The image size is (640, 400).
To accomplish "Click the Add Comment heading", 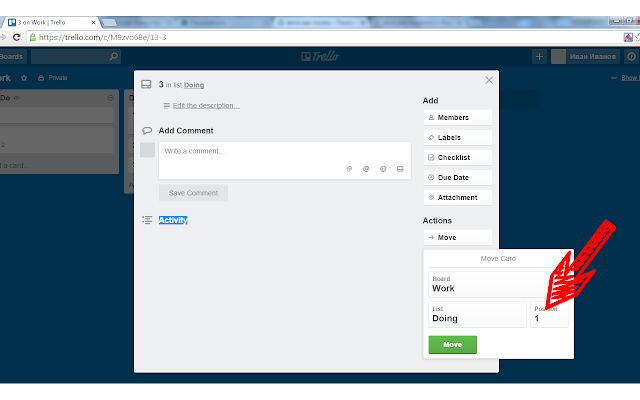I will click(186, 131).
